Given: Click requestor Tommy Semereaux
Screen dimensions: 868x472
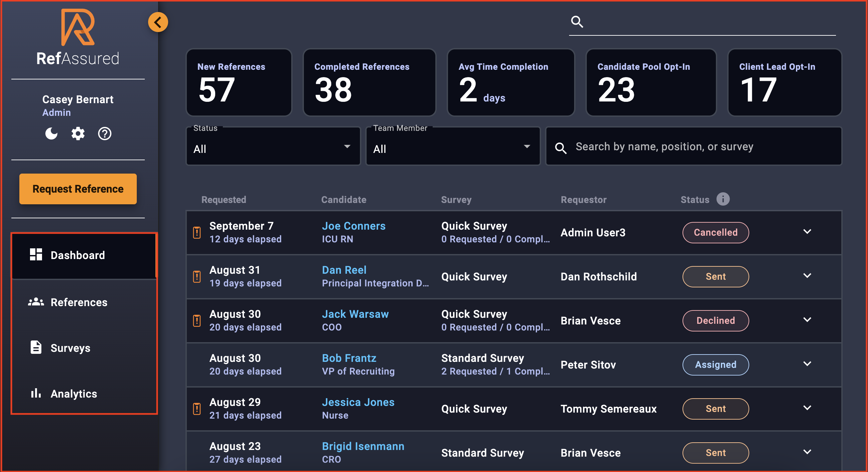Looking at the screenshot, I should 608,409.
